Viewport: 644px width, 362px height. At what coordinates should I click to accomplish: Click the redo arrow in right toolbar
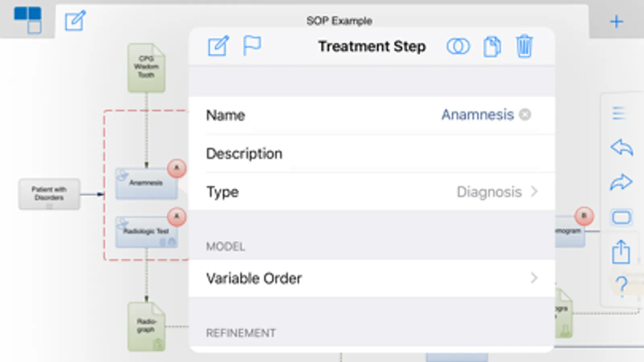pyautogui.click(x=621, y=182)
